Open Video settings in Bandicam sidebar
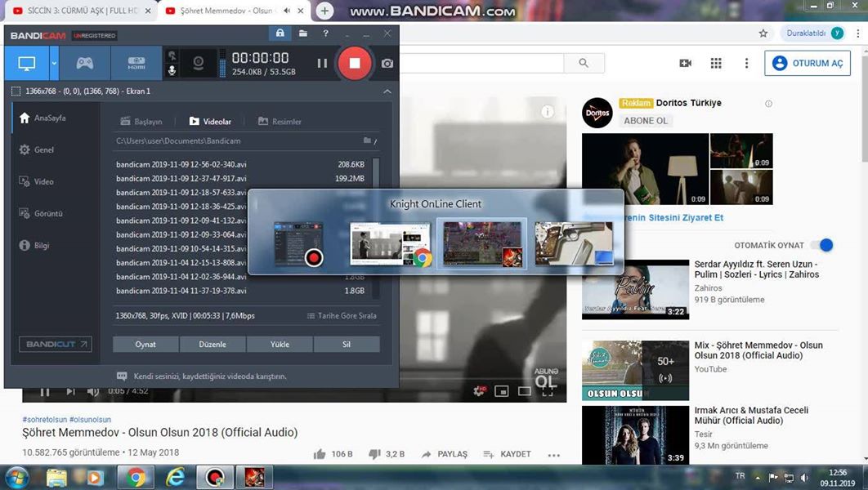Image resolution: width=868 pixels, height=490 pixels. pos(37,181)
